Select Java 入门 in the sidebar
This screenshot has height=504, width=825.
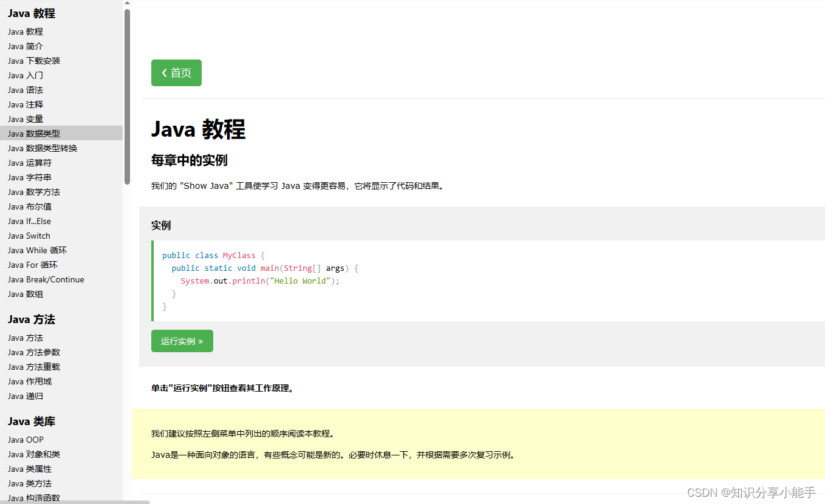click(24, 75)
